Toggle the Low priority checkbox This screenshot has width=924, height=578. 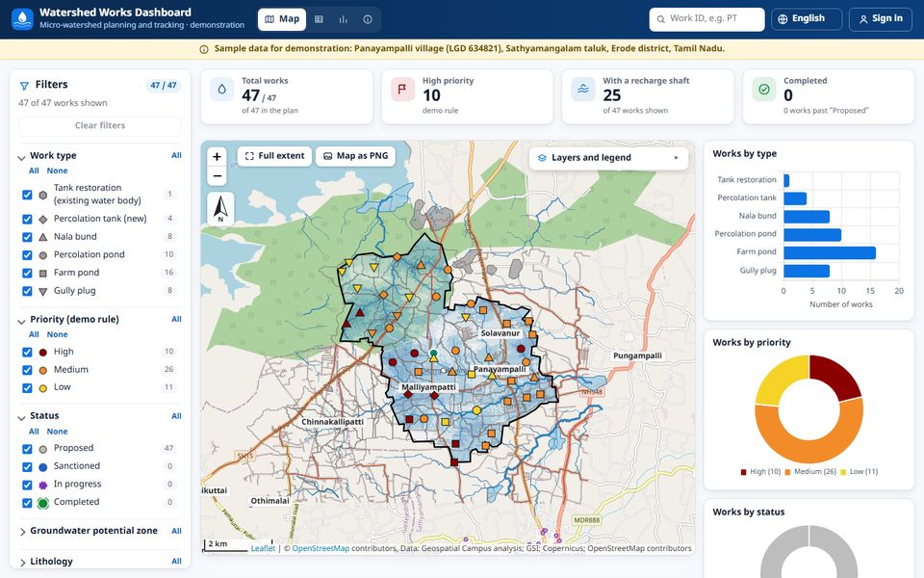tap(27, 388)
